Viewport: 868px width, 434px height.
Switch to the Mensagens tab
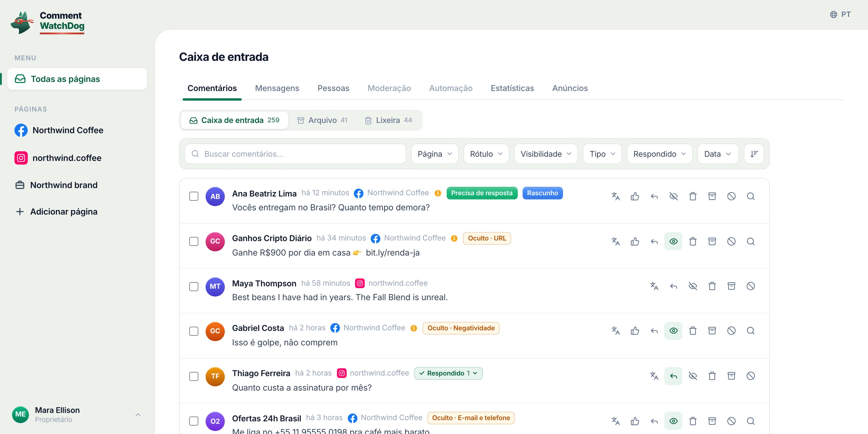[277, 88]
